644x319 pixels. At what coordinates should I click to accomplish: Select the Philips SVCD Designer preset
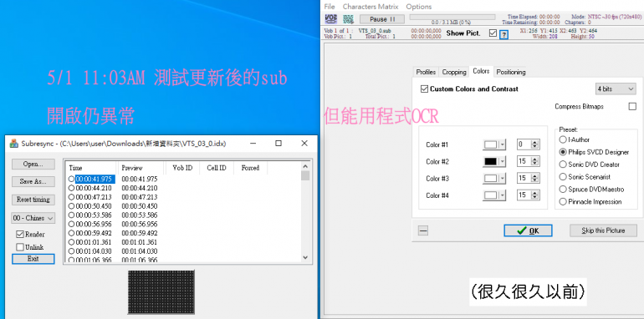(563, 152)
